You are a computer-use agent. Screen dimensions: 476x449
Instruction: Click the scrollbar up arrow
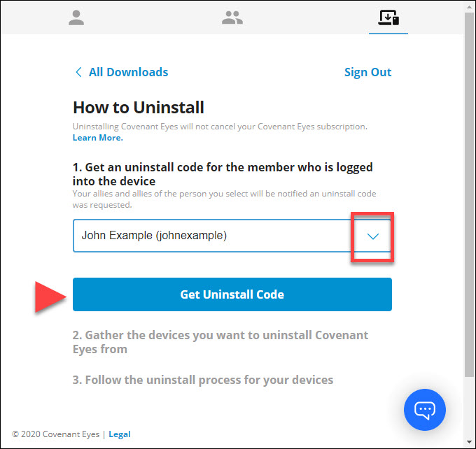point(469,6)
